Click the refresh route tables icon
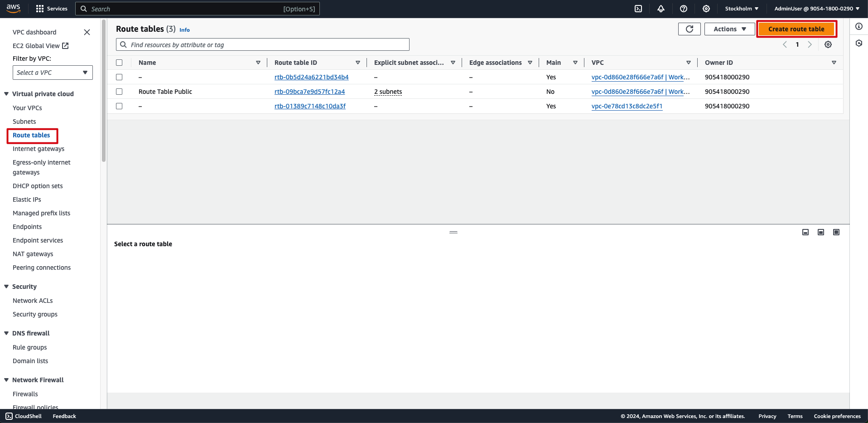The image size is (868, 423). coord(689,29)
